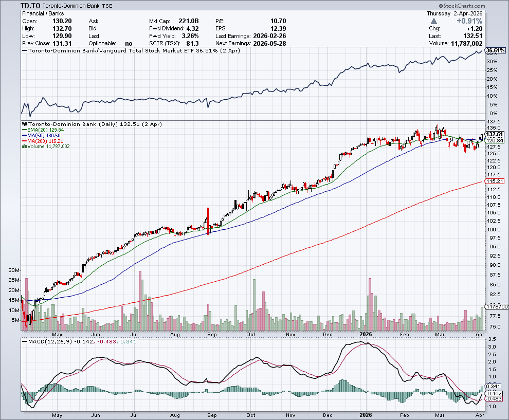
Task: Click the TD.TO ticker symbol
Action: (x=30, y=6)
